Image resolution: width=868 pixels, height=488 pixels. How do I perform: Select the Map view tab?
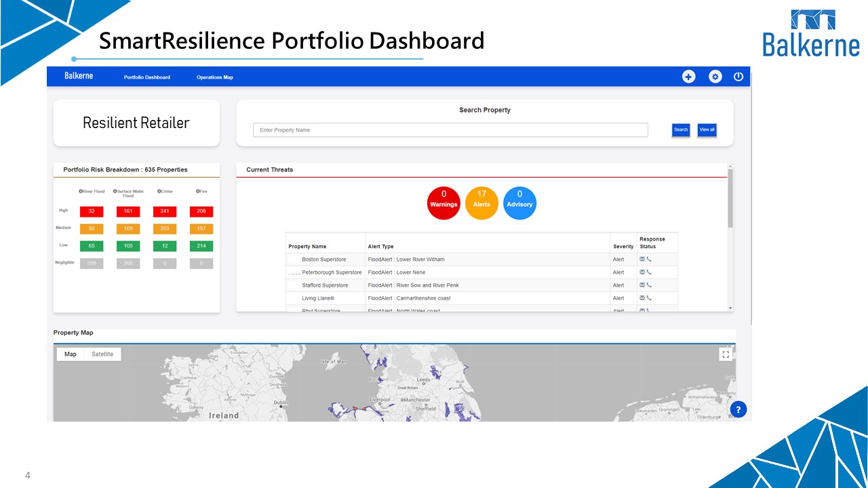click(x=71, y=354)
